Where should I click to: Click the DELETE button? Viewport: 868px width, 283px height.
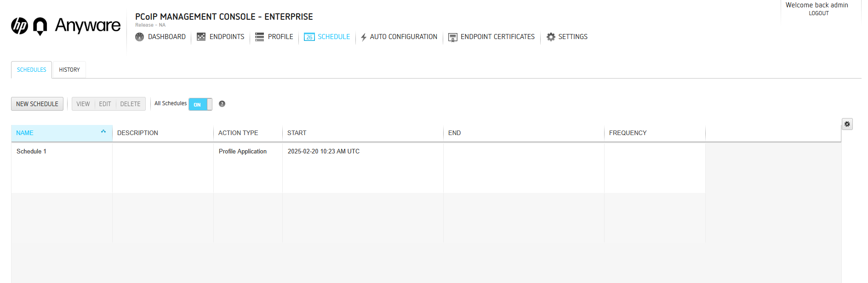[131, 104]
